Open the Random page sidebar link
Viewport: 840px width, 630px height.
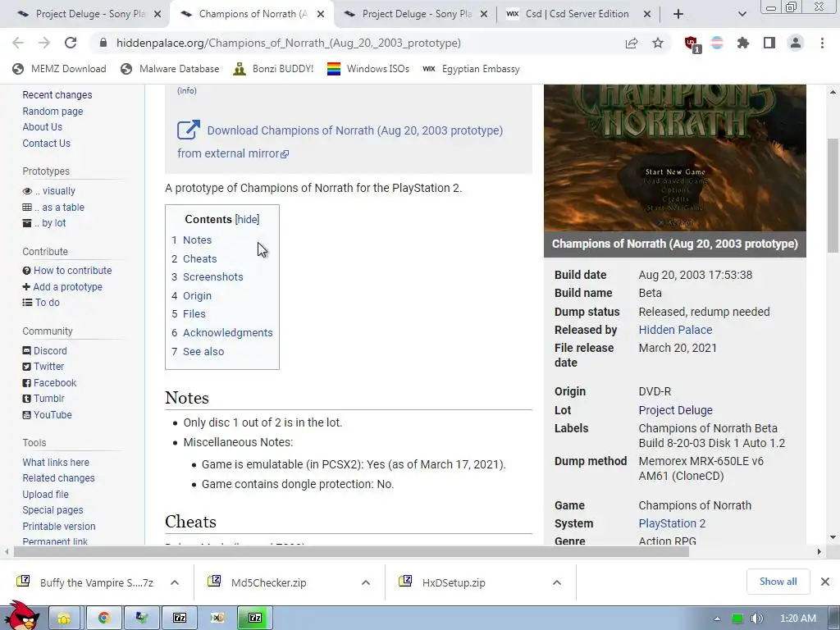52,112
